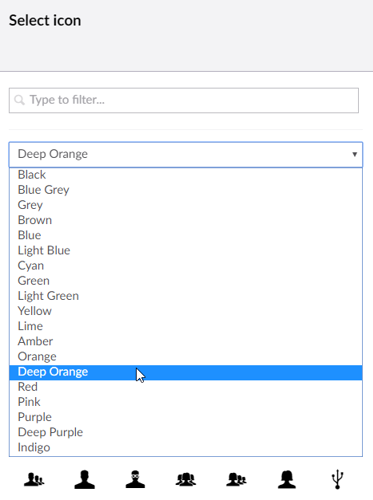Select the female user silhouette icon

(x=287, y=479)
